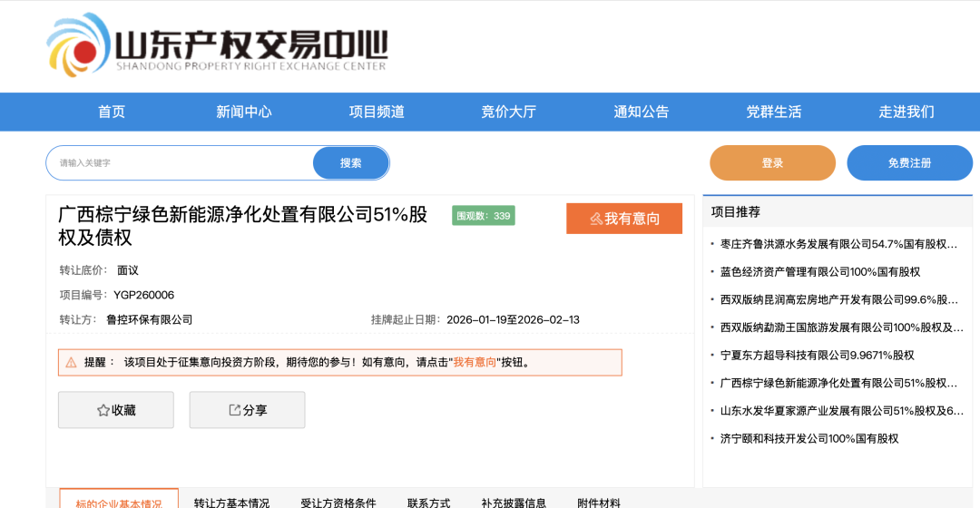This screenshot has width=980, height=508.
Task: Open the 受让方资格条件 tab
Action: point(338,503)
